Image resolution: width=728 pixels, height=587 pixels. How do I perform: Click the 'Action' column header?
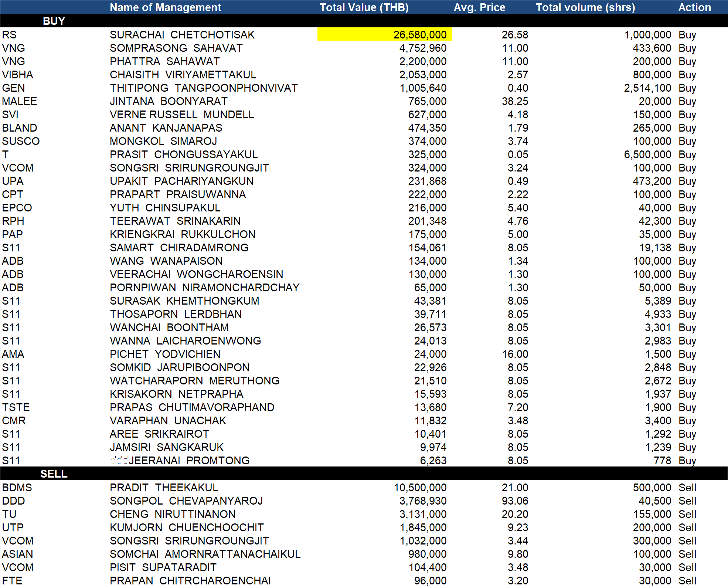(694, 7)
